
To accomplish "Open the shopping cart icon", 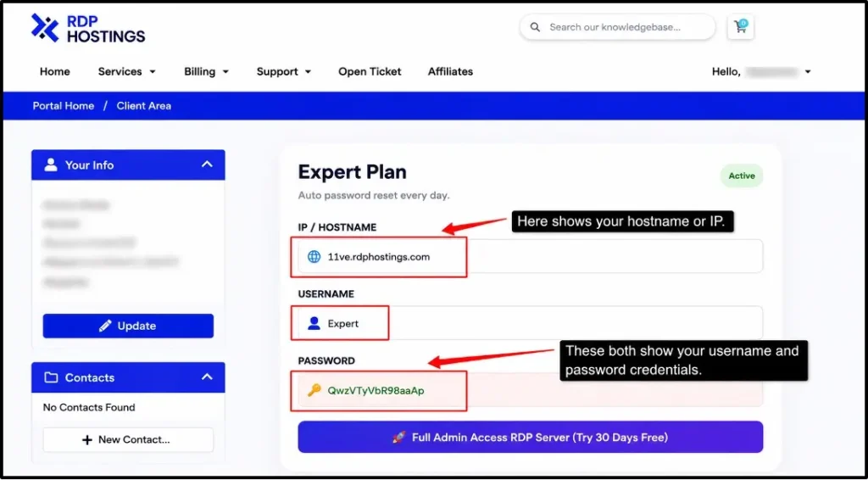I will [740, 26].
